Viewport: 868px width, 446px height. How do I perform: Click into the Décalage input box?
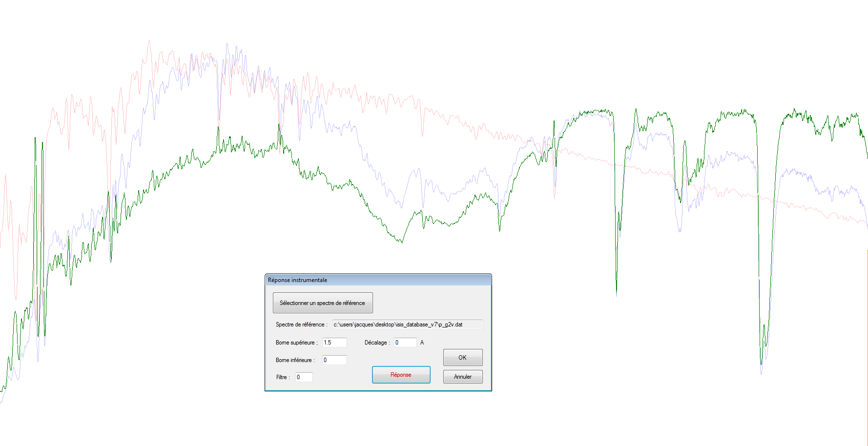click(405, 343)
